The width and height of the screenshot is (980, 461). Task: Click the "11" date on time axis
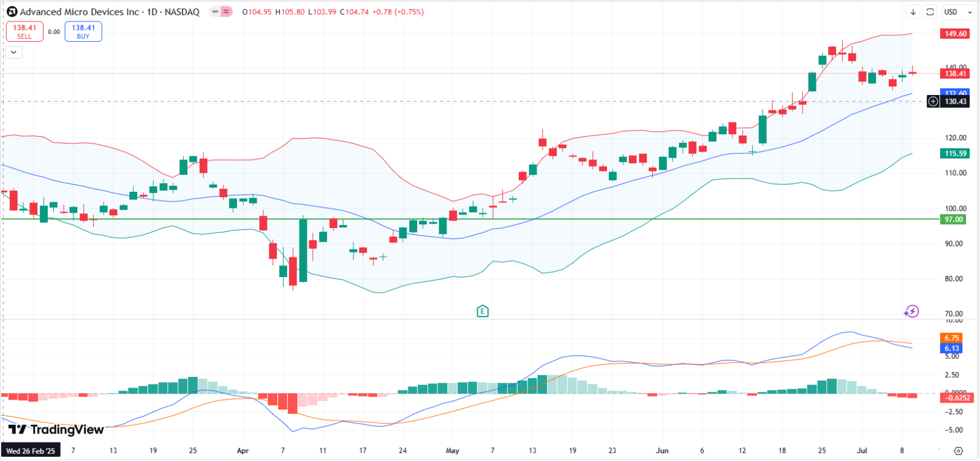coord(323,451)
